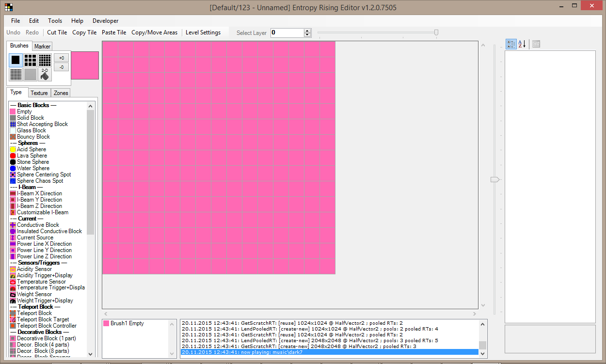606x364 pixels.
Task: Open Copy/Move Areas
Action: [154, 32]
